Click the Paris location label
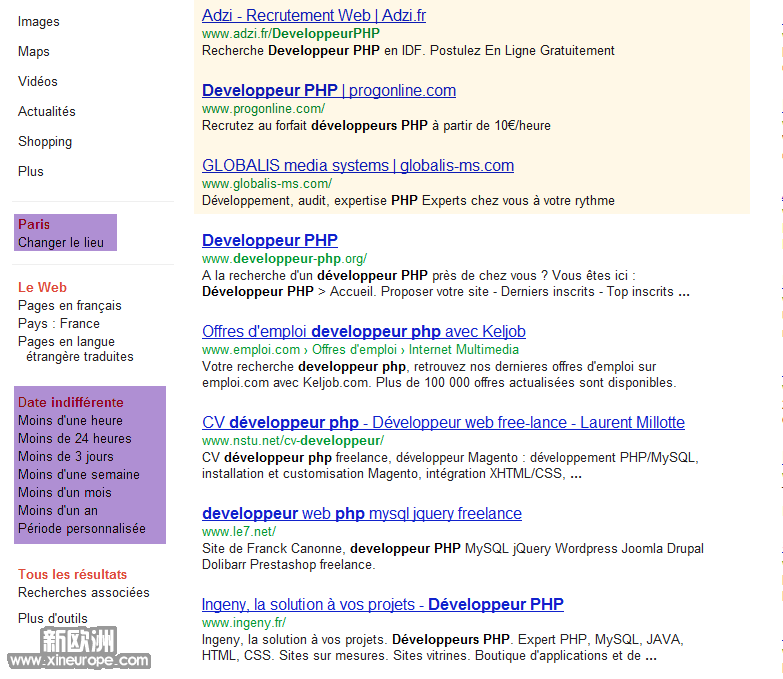783x679 pixels. [x=34, y=224]
